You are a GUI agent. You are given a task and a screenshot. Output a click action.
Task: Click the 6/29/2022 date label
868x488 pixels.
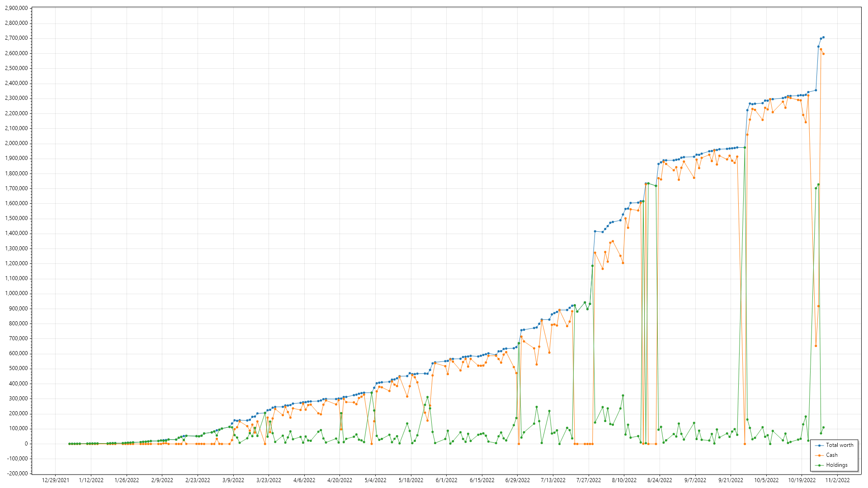518,480
